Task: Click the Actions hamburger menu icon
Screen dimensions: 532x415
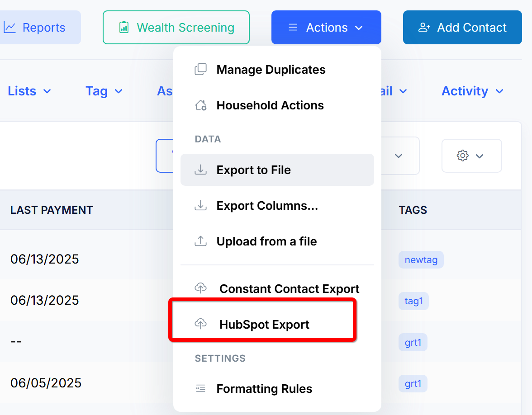Action: (x=293, y=27)
